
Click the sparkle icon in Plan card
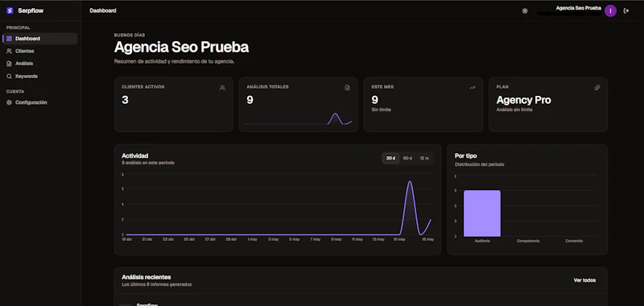click(597, 88)
